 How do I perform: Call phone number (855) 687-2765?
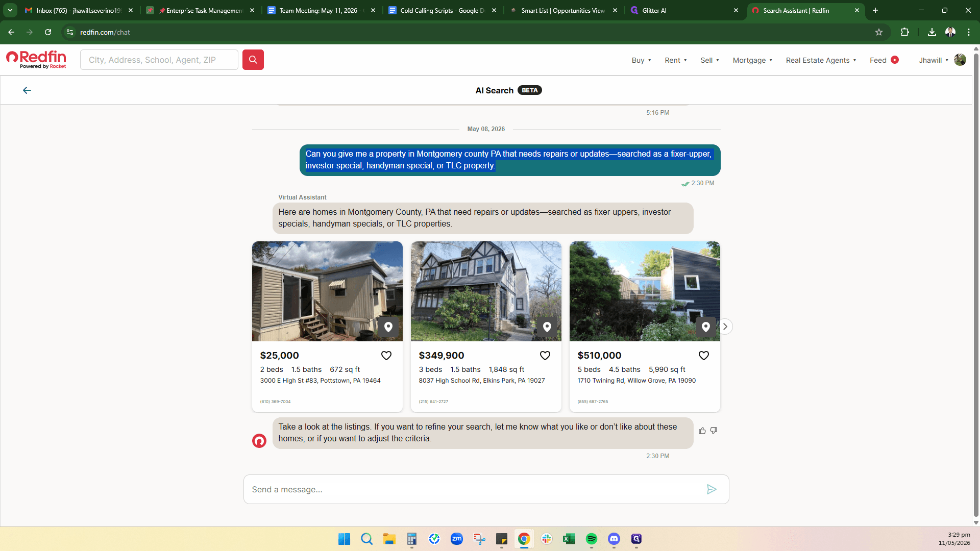point(593,402)
